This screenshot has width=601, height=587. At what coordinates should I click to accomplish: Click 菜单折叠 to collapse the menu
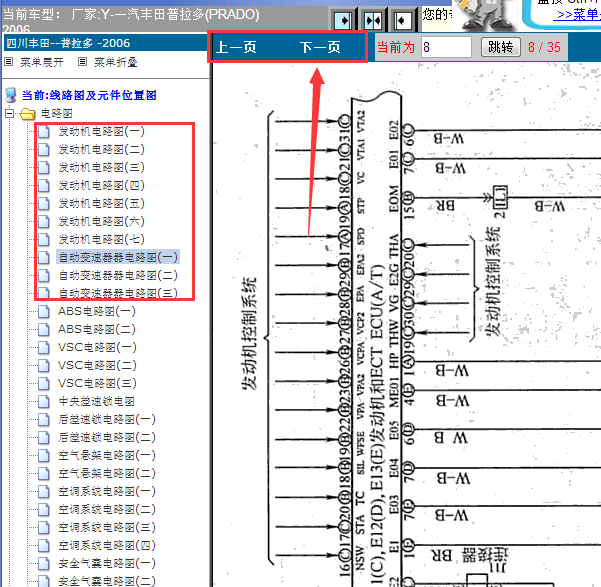tap(116, 62)
